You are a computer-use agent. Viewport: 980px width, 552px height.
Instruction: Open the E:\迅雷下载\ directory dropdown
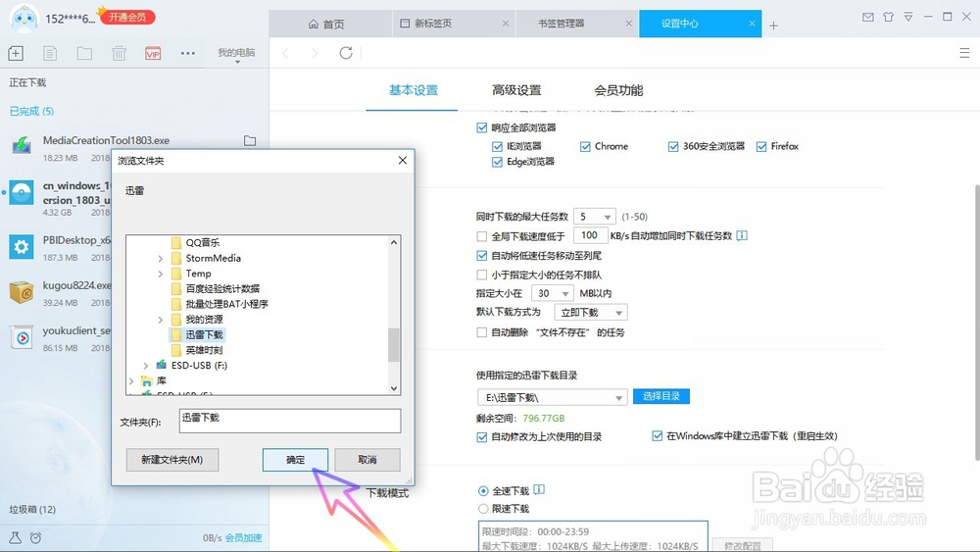tap(553, 397)
